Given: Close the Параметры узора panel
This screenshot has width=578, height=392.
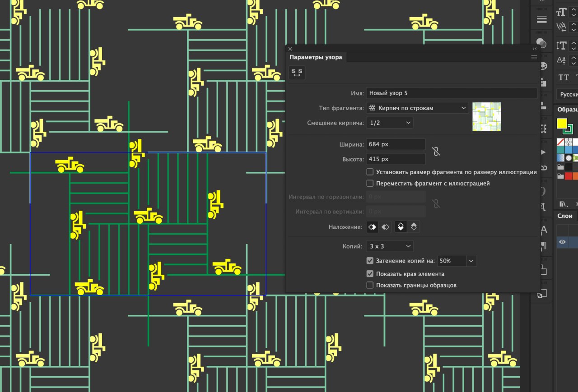Looking at the screenshot, I should (x=290, y=49).
